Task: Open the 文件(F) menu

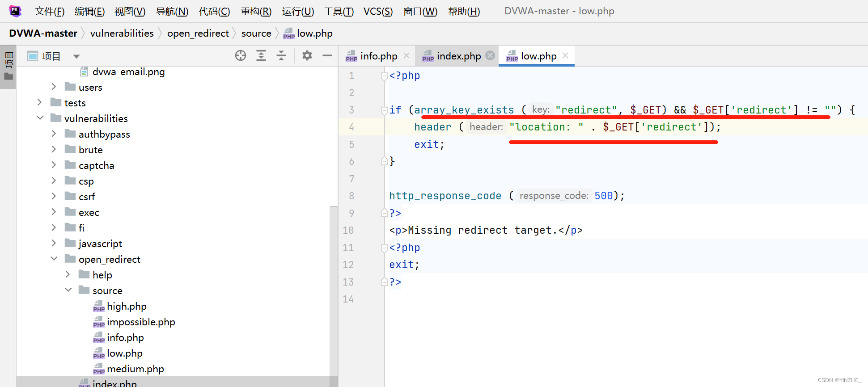Action: (50, 11)
